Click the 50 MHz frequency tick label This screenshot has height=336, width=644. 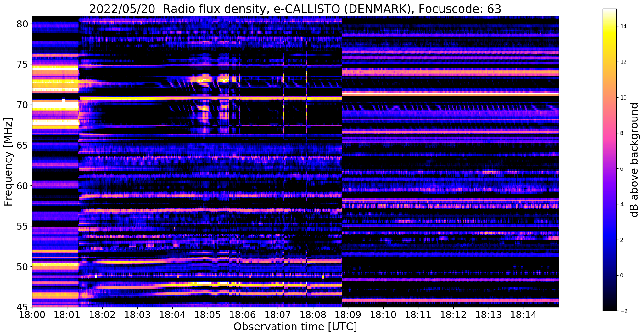pyautogui.click(x=23, y=267)
